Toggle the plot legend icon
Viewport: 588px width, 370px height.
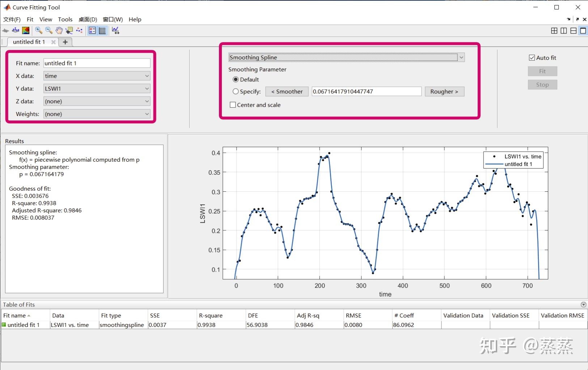point(92,31)
